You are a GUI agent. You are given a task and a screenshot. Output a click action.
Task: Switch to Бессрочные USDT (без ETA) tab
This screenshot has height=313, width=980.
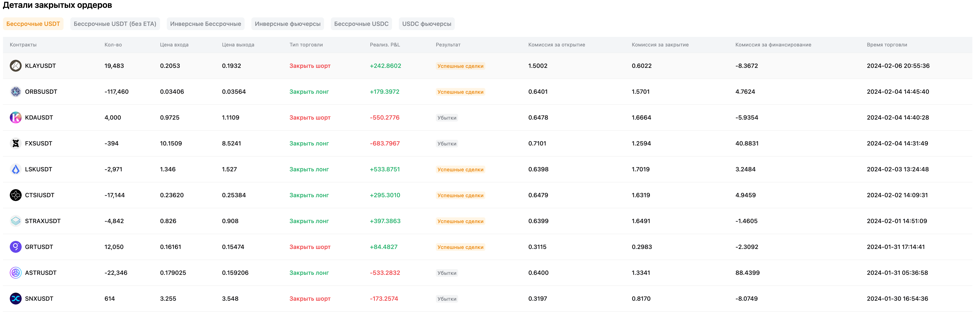pyautogui.click(x=115, y=24)
